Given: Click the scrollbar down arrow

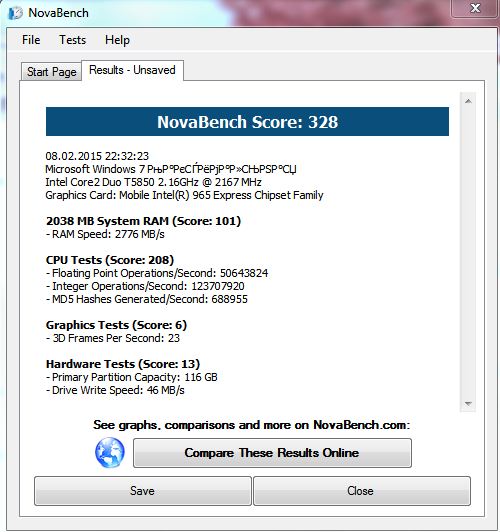Looking at the screenshot, I should (x=468, y=403).
